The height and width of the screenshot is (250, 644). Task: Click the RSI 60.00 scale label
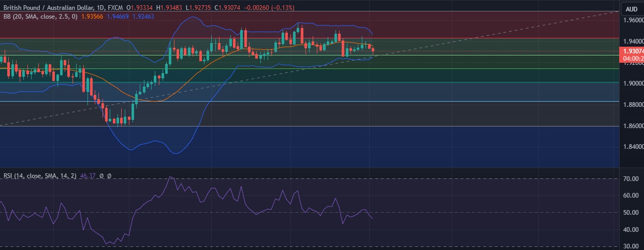630,196
